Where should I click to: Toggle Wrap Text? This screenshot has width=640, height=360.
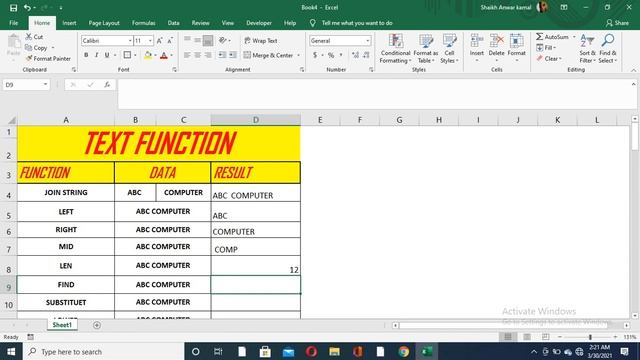[x=261, y=40]
